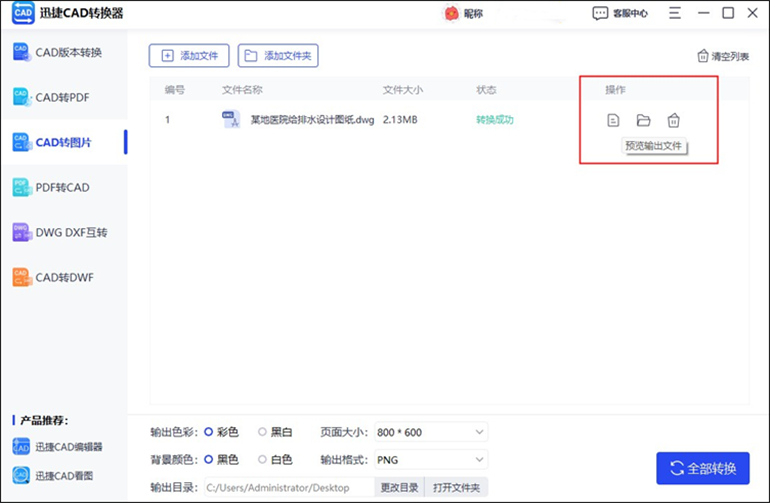
Task: Click the 转换成功 status text
Action: (x=495, y=119)
